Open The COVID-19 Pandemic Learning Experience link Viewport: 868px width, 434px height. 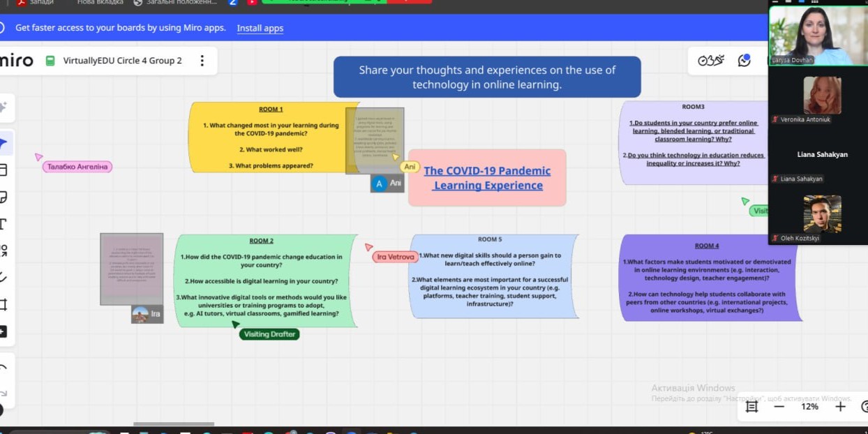487,178
